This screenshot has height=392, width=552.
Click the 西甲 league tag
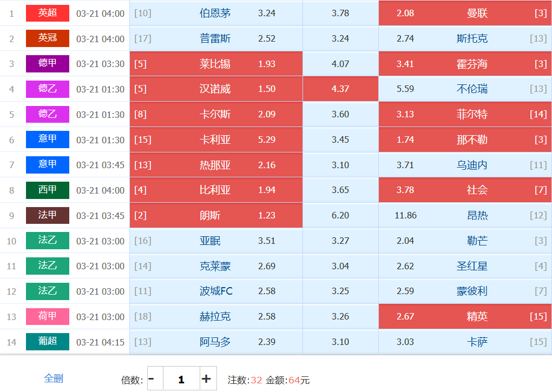tap(48, 190)
